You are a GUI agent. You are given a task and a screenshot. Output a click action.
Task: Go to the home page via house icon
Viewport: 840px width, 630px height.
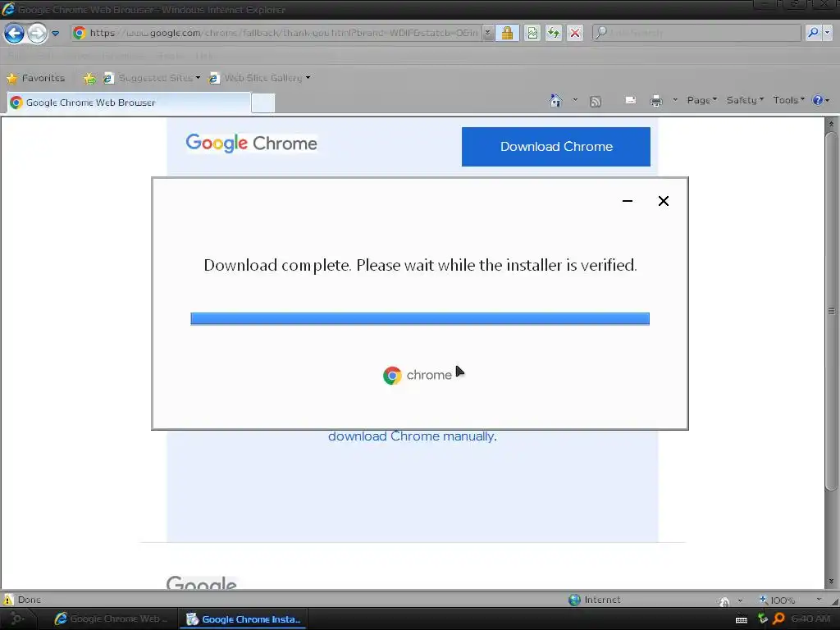click(x=555, y=100)
